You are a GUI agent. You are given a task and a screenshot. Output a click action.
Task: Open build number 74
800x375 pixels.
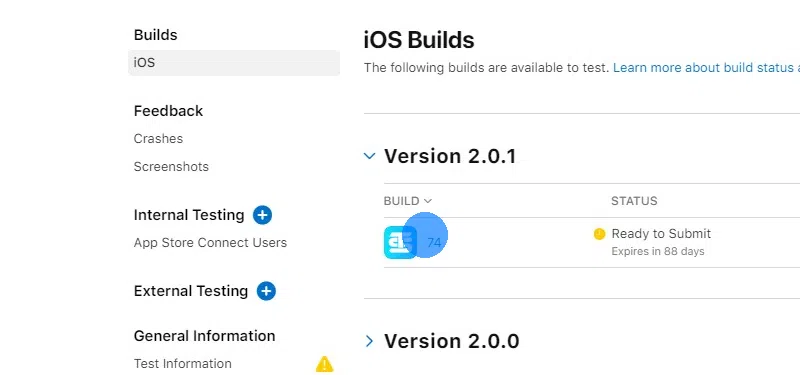click(x=434, y=242)
